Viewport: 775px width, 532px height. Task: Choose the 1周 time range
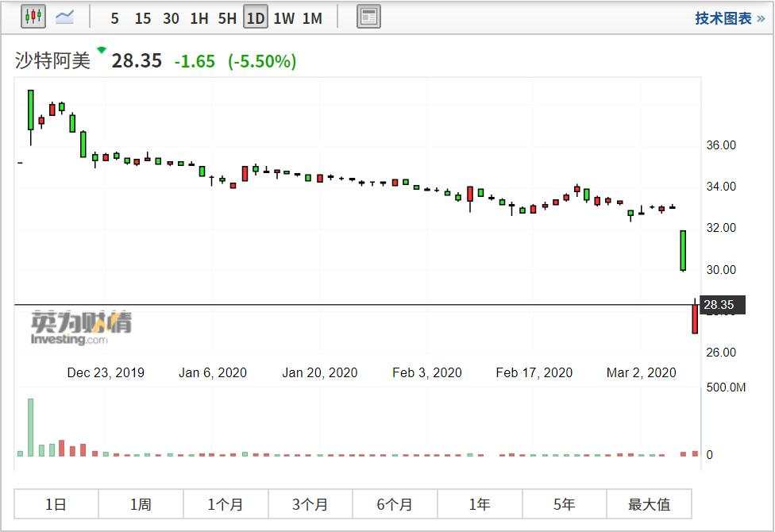(141, 504)
